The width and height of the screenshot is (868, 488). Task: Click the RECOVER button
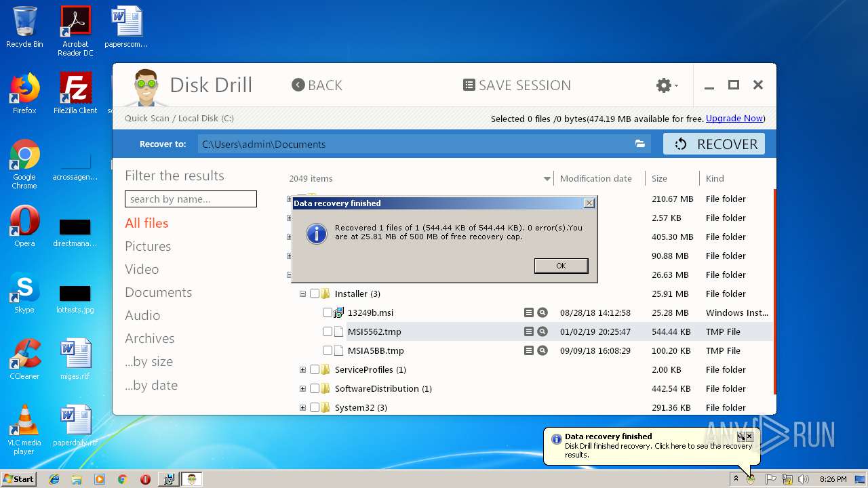point(714,144)
